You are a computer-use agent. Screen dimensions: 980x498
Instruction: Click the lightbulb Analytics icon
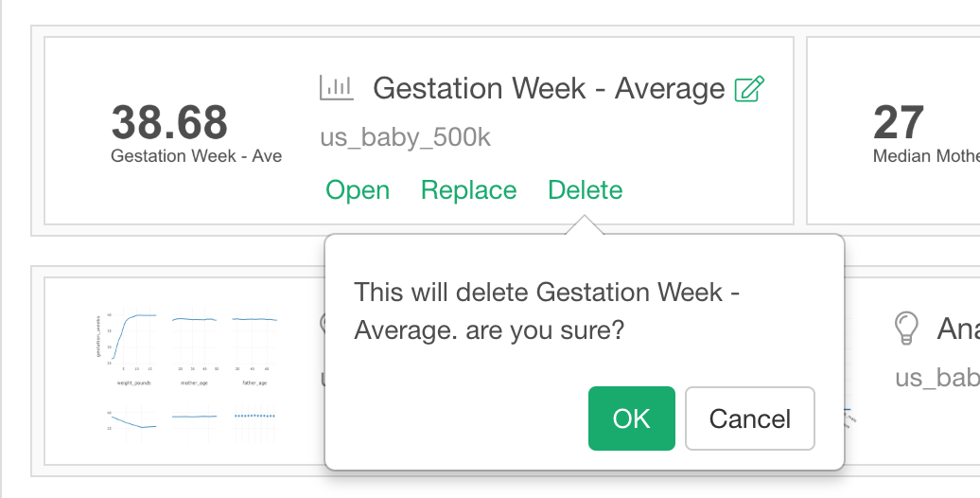click(906, 328)
